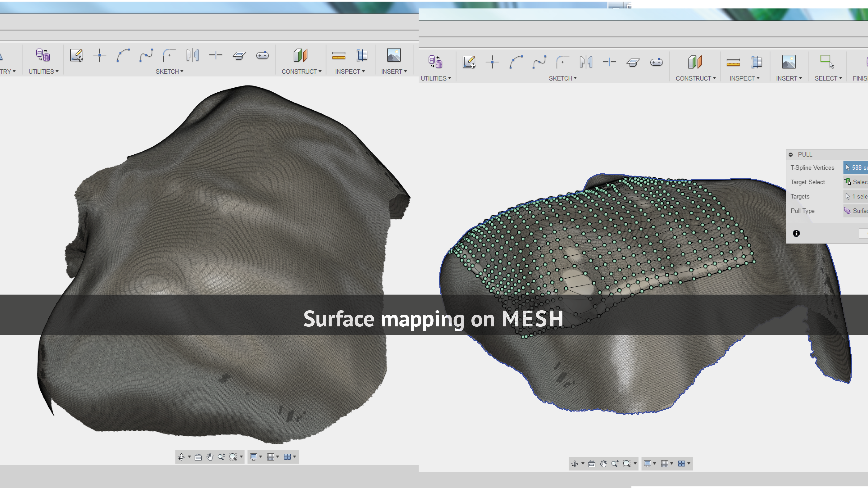Activate Pan hand tool in right navigation bar

click(x=603, y=464)
